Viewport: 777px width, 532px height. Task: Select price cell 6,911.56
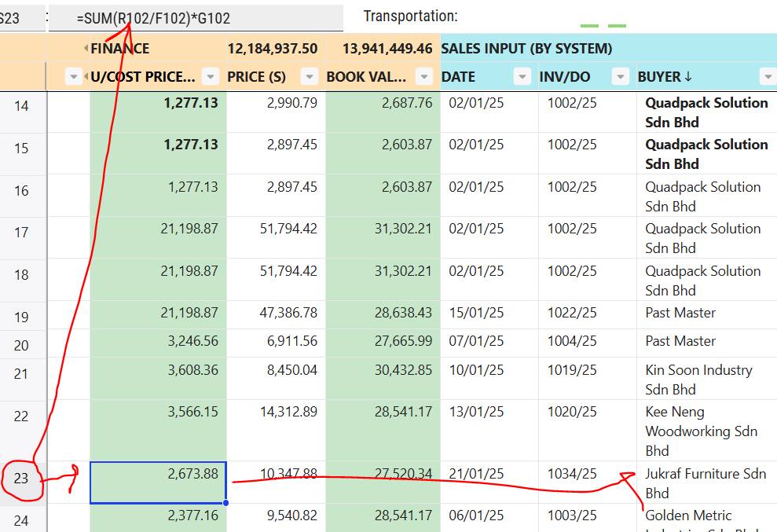pos(276,344)
